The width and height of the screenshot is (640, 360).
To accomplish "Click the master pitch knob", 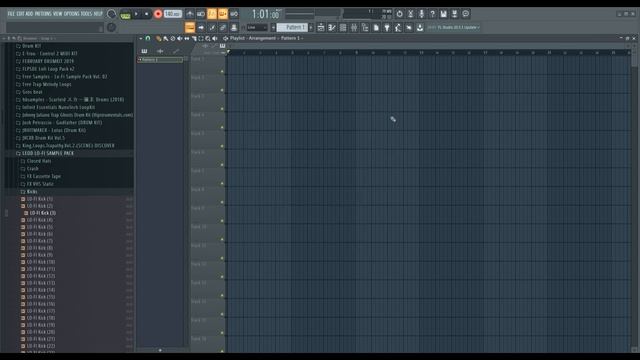I will coord(111,27).
